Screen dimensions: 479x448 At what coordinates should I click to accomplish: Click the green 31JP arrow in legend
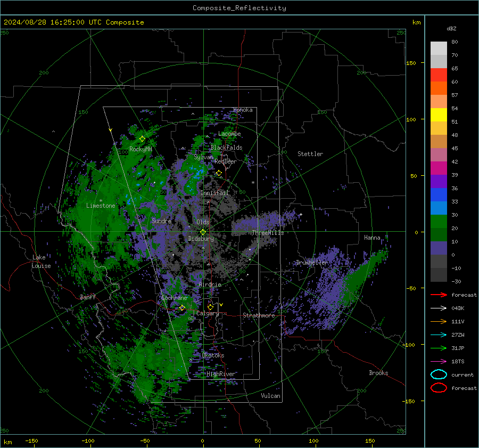point(439,348)
